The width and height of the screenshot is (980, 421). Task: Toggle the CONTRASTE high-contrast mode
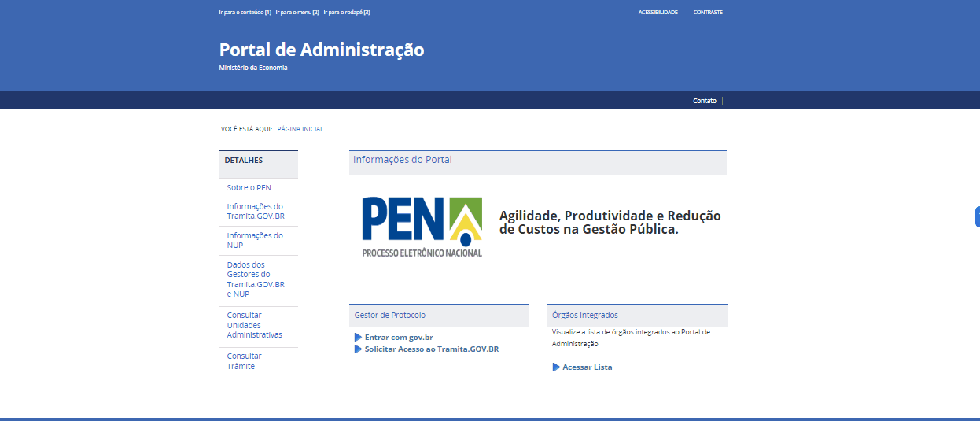tap(707, 13)
